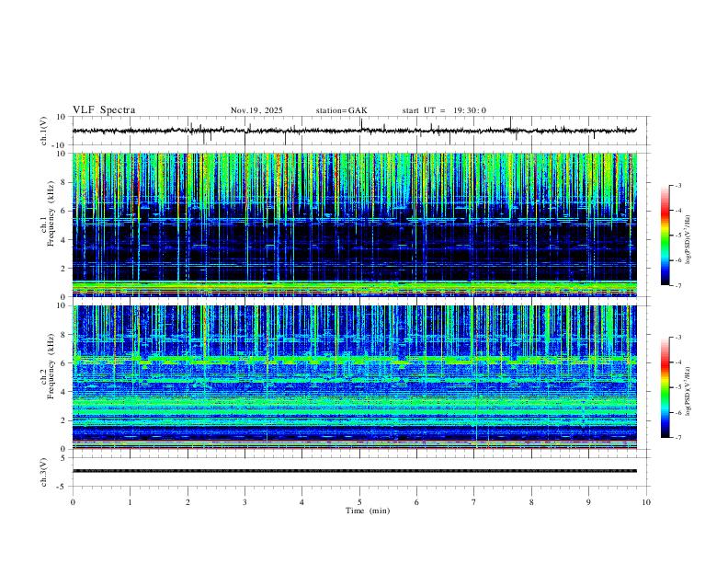Click the '-3' label on ch.1 colorbar
The height and width of the screenshot is (563, 728).
tap(677, 185)
